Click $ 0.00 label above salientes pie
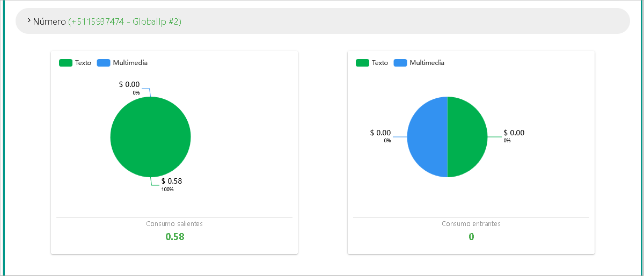 click(x=129, y=85)
